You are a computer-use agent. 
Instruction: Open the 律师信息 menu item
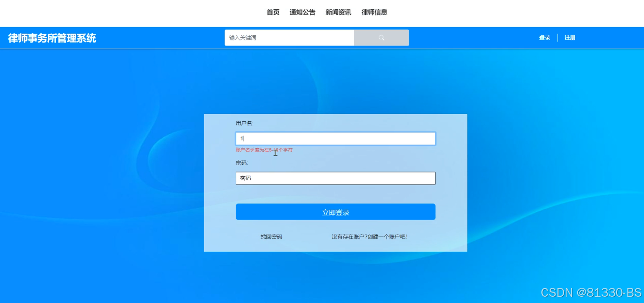pyautogui.click(x=375, y=12)
